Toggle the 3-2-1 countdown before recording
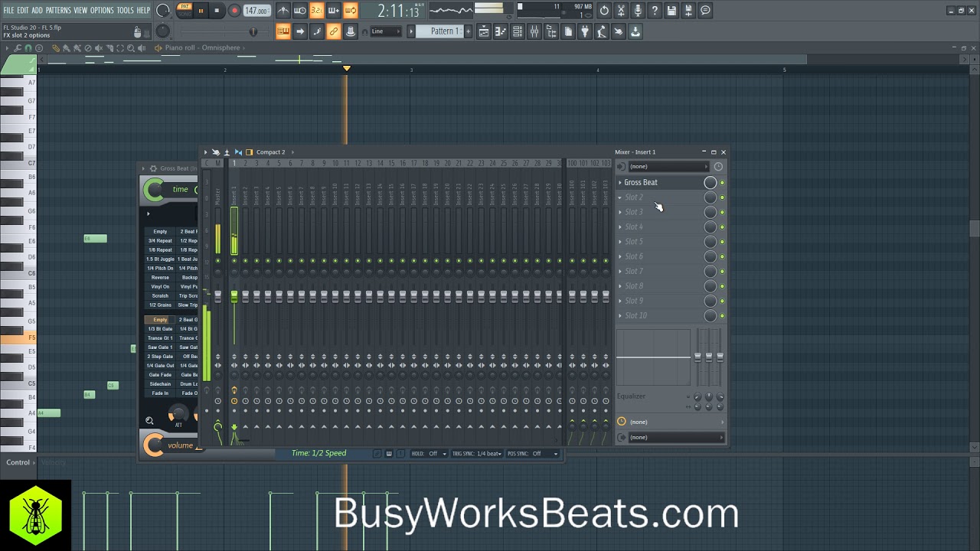 tap(316, 11)
